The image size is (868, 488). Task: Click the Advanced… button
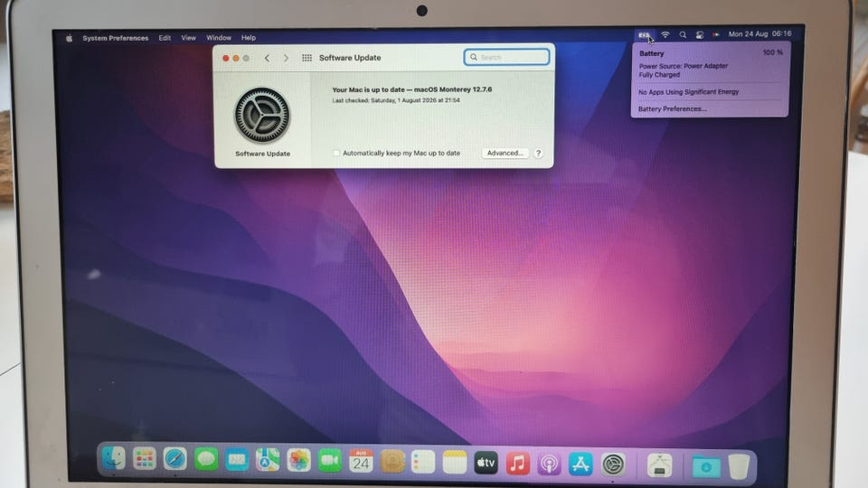click(505, 153)
